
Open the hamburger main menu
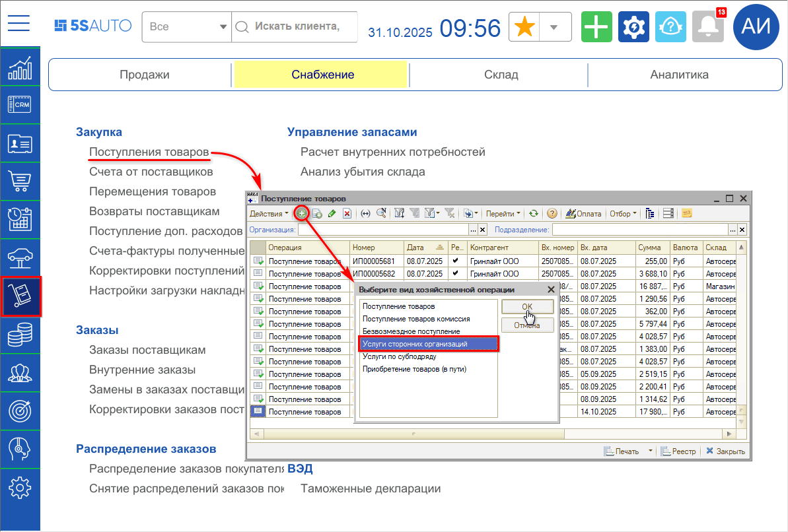19,24
